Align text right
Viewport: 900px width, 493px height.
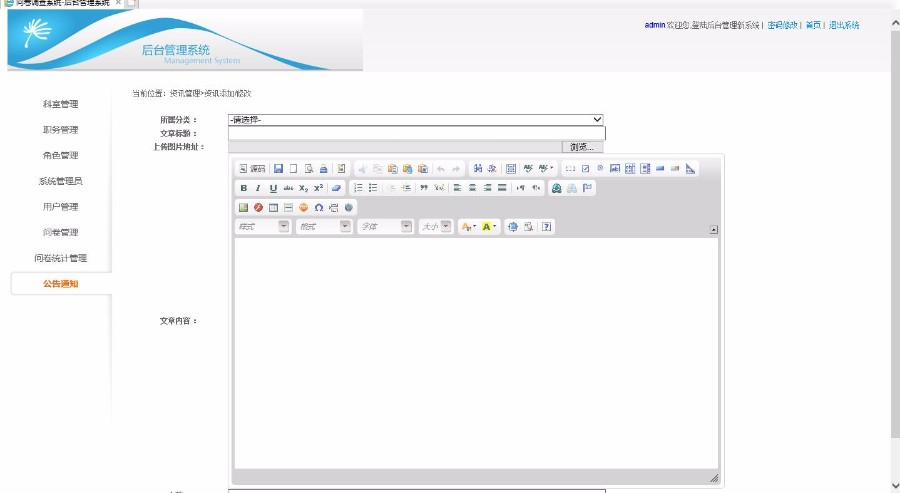tap(487, 188)
